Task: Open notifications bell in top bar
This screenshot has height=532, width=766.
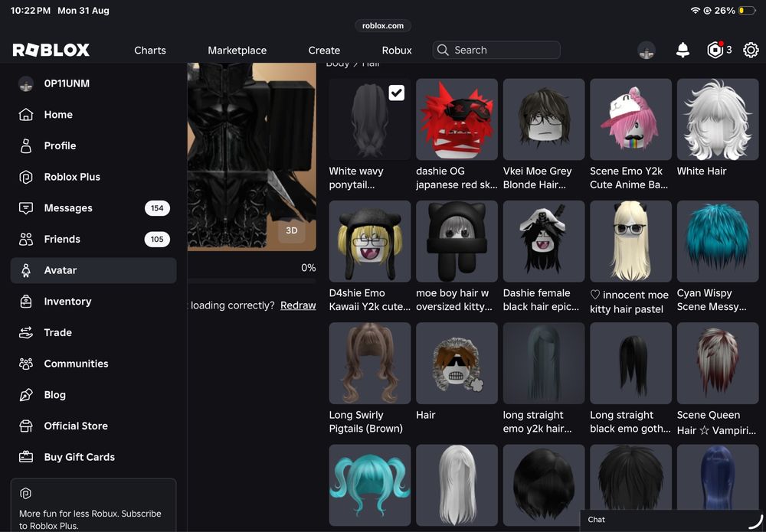Action: tap(683, 50)
